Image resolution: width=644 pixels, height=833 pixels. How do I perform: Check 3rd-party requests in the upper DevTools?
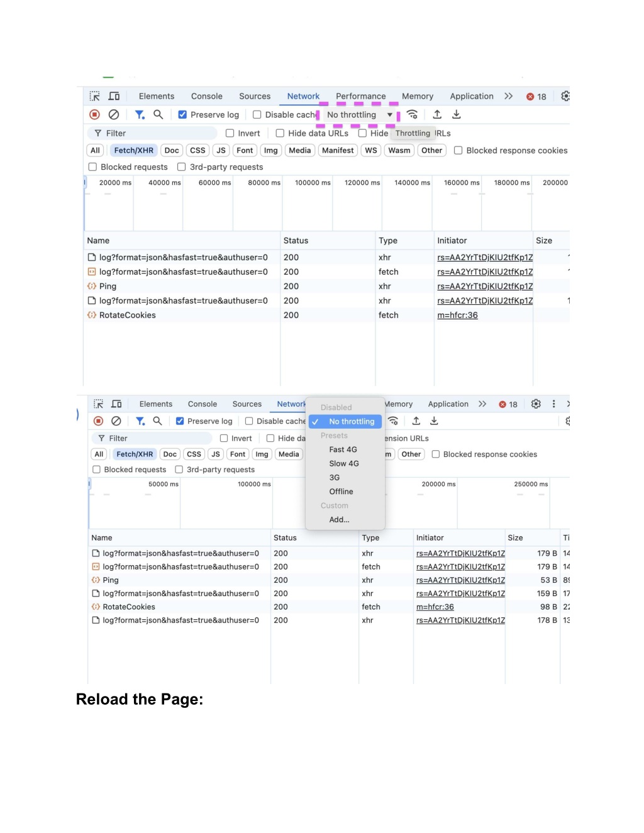tap(182, 167)
